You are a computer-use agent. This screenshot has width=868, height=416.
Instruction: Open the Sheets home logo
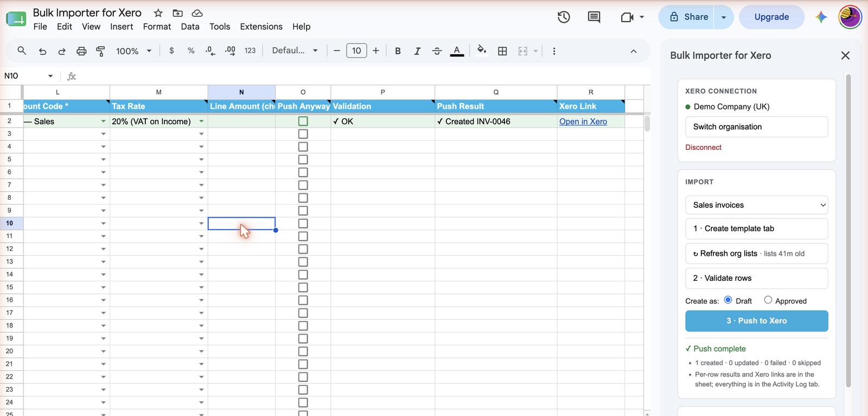point(16,18)
